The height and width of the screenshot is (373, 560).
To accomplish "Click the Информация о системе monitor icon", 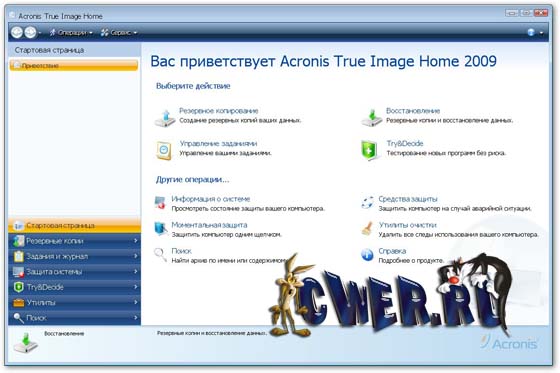I will click(160, 202).
